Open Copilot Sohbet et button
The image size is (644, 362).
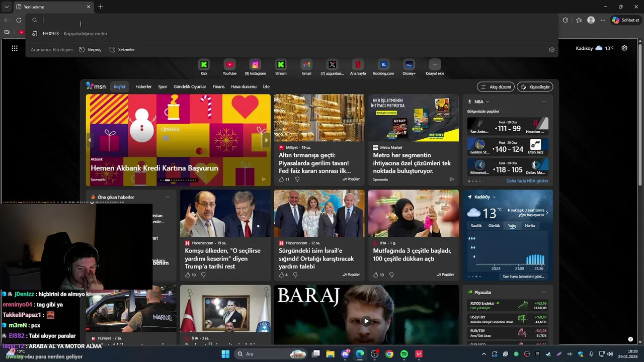[625, 20]
